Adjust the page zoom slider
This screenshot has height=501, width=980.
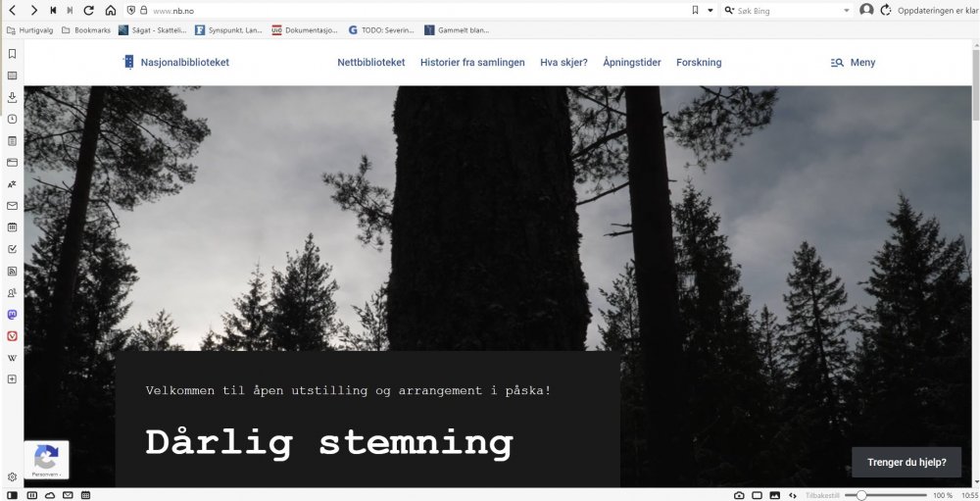[861, 495]
